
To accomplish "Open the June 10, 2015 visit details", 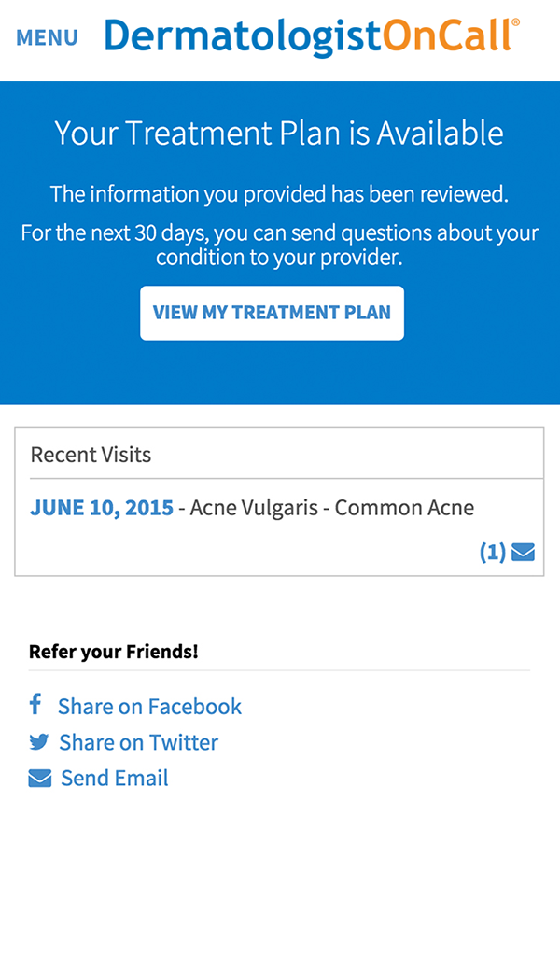I will pos(101,508).
